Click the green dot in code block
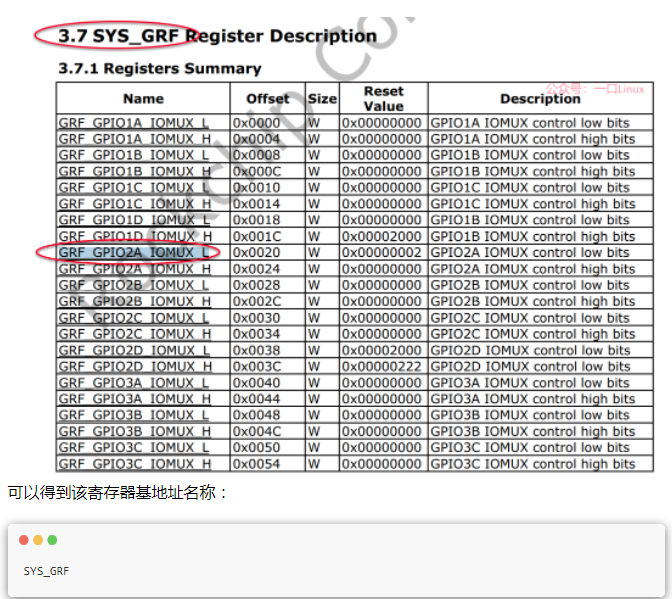 click(52, 540)
